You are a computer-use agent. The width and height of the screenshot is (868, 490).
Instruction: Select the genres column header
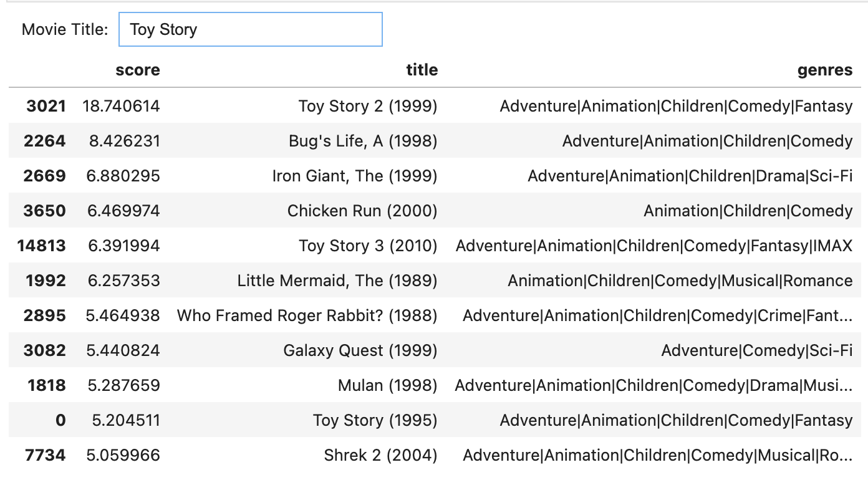(x=825, y=70)
